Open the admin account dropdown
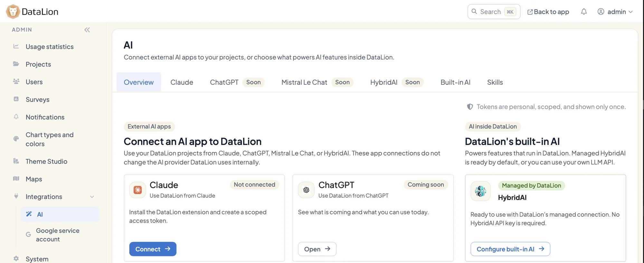 click(615, 12)
